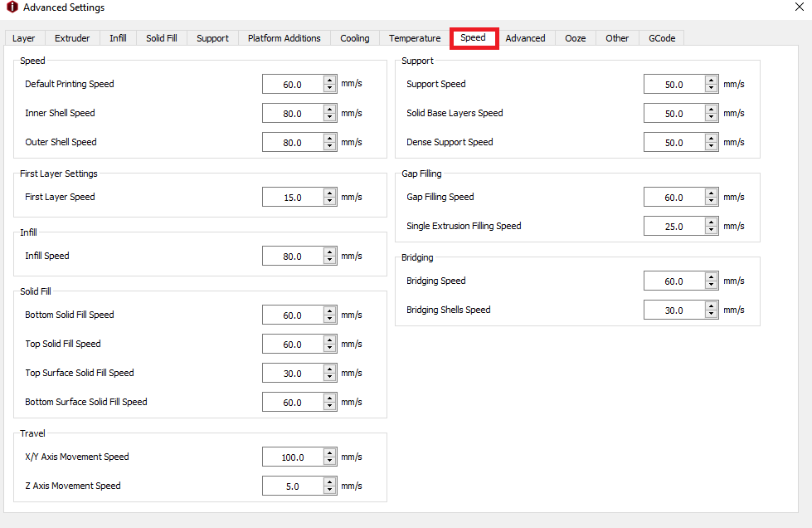Screen dimensions: 812x528
Task: Click the Gap Filling Speed value field
Action: (x=673, y=198)
